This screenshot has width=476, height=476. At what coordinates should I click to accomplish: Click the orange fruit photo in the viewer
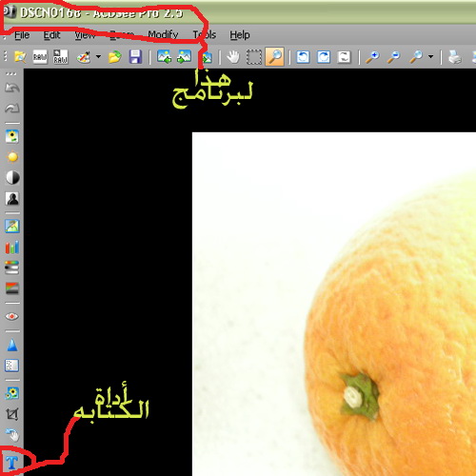tap(334, 304)
